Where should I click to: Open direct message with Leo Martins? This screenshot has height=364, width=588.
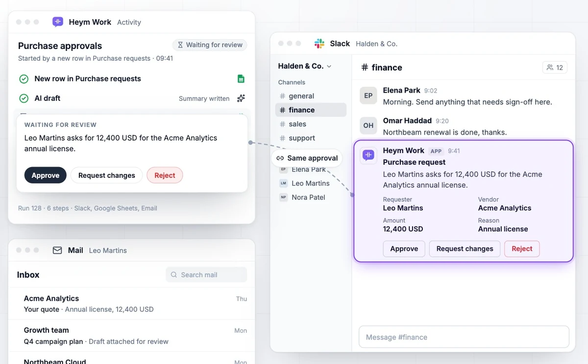(x=311, y=183)
